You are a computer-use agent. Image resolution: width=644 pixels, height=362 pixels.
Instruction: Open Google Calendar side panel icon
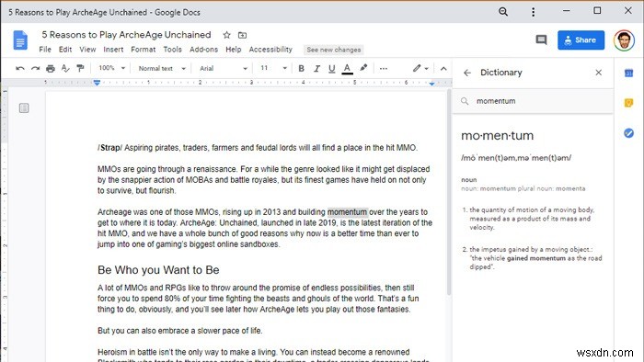[x=628, y=73]
